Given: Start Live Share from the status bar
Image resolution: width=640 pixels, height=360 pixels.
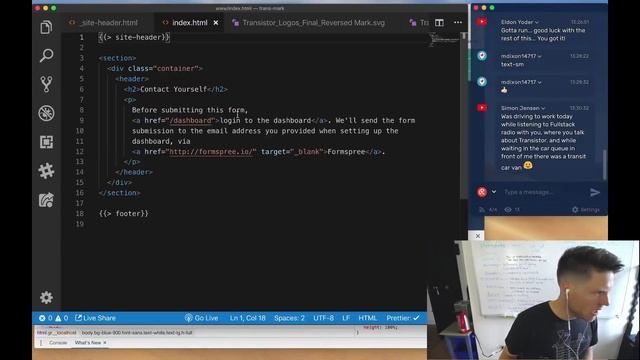Looking at the screenshot, I should tap(96, 318).
